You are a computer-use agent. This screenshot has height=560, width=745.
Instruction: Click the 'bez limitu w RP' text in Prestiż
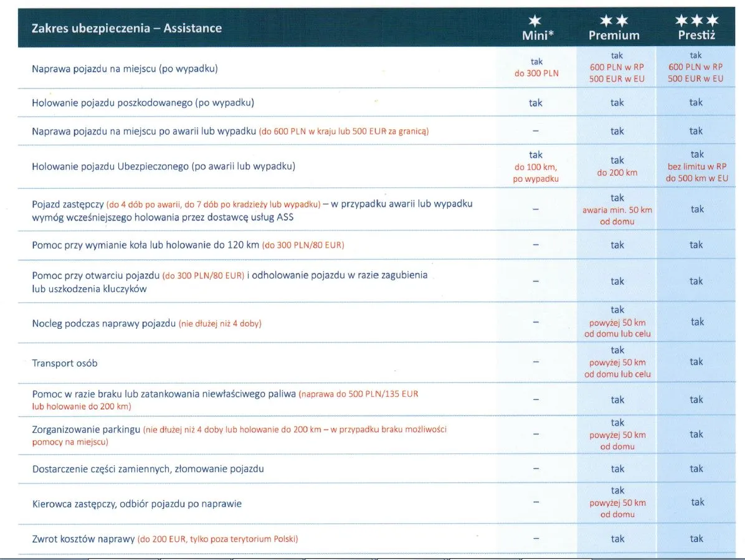tap(696, 166)
